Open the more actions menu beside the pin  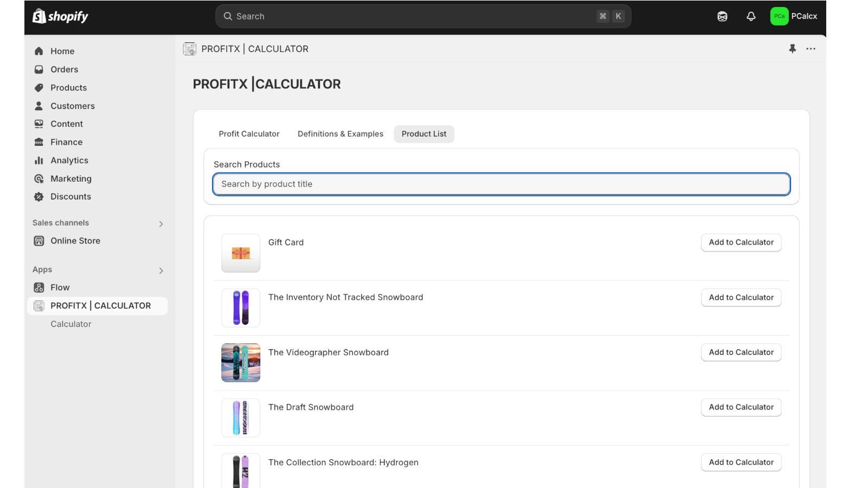pyautogui.click(x=810, y=48)
